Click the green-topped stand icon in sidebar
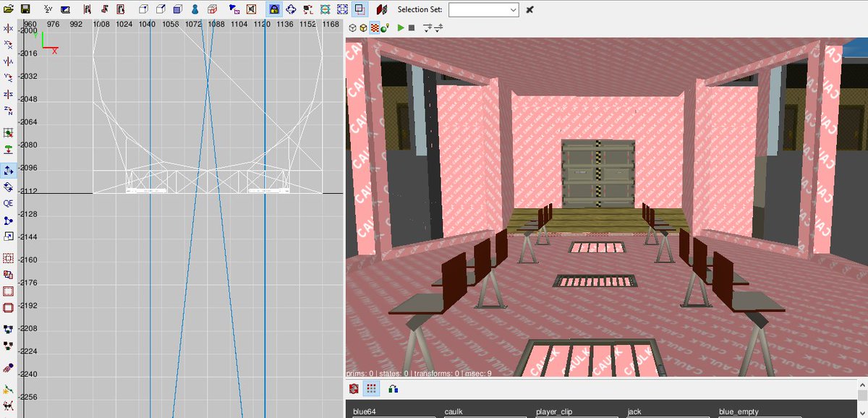This screenshot has width=868, height=418. pyautogui.click(x=8, y=150)
